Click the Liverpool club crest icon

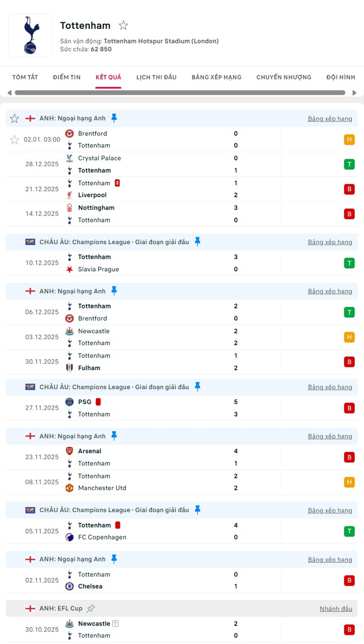pos(69,195)
